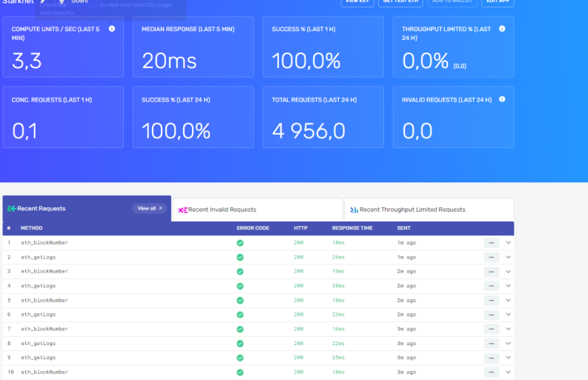Screen dimensions: 588x380
Task: Click the SENT column header
Action: (x=404, y=228)
